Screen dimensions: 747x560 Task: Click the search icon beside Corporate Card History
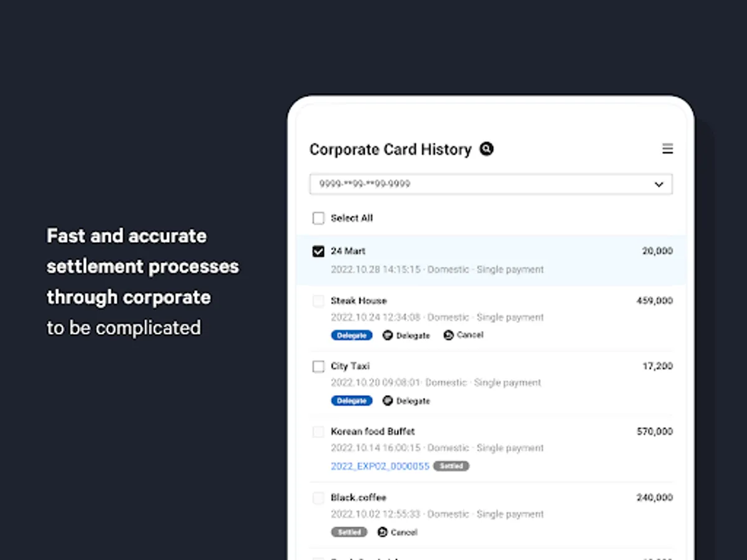coord(487,149)
